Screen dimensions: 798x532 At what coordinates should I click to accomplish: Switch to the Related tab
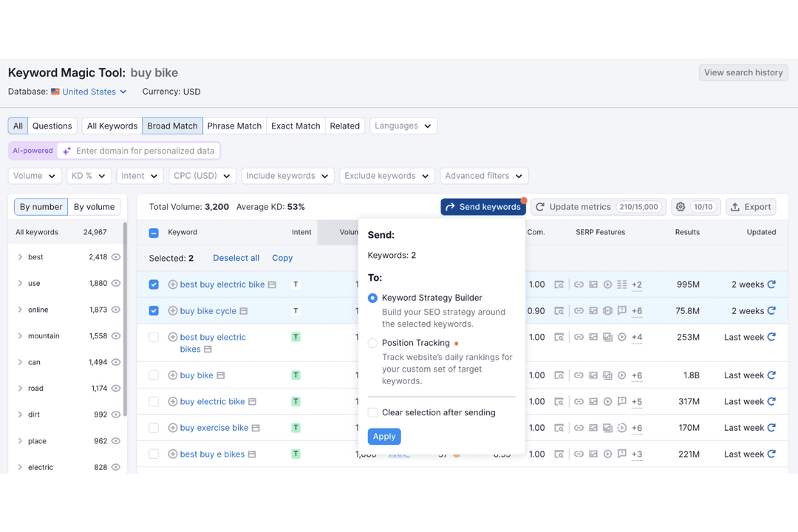[344, 126]
